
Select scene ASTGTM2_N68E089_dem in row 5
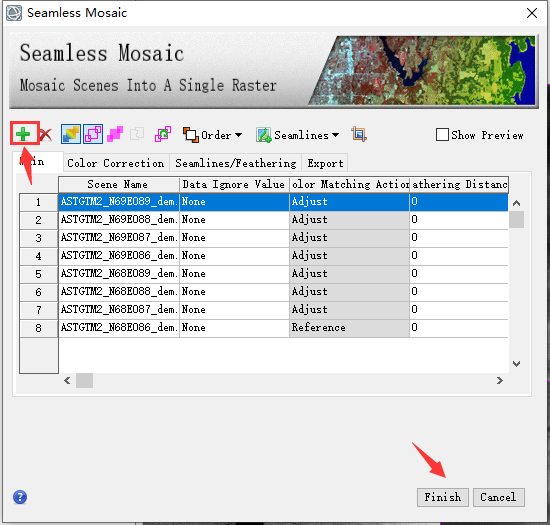click(x=119, y=274)
